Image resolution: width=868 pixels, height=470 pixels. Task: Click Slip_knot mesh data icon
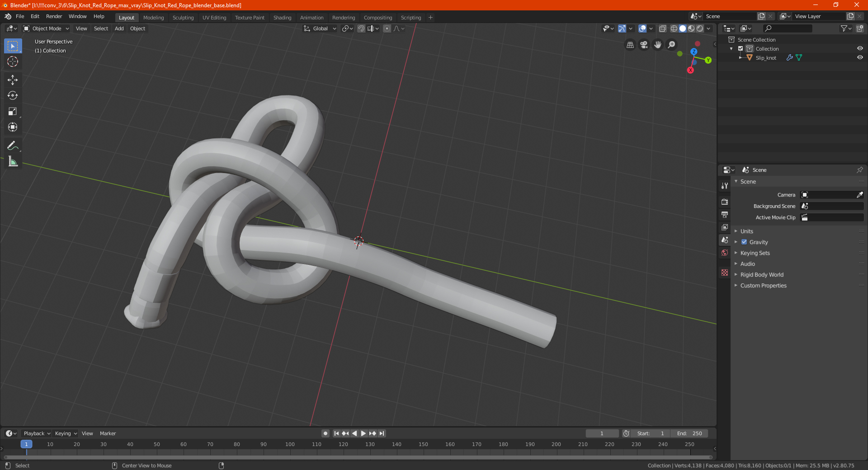click(x=799, y=57)
